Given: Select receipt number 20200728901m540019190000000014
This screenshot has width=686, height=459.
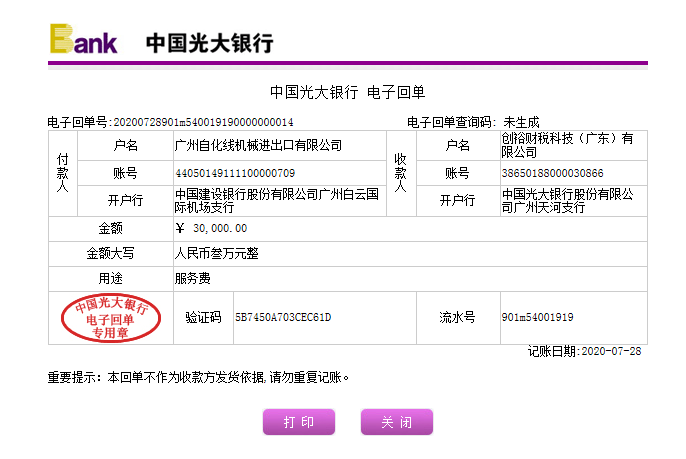Looking at the screenshot, I should pos(203,122).
